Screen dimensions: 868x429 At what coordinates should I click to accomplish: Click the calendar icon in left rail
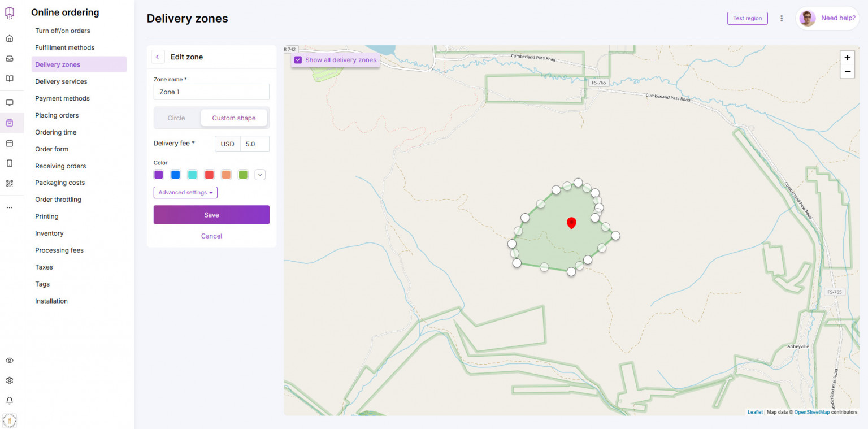pos(10,143)
